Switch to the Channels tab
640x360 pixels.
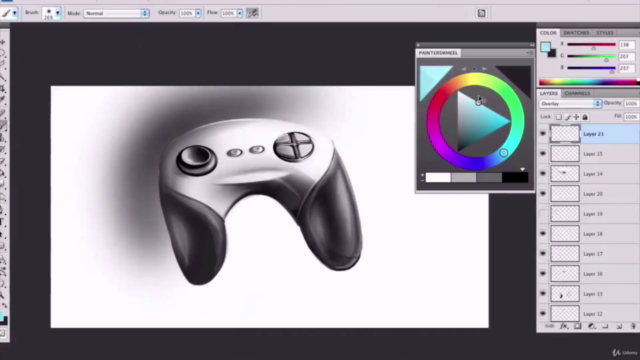[577, 93]
